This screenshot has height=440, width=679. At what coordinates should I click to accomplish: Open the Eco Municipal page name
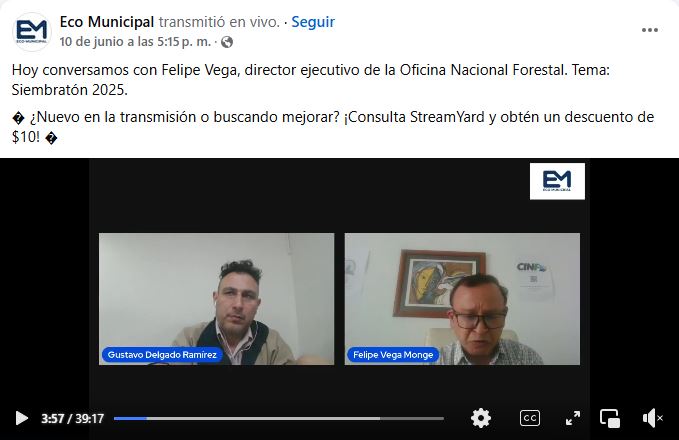tap(107, 22)
